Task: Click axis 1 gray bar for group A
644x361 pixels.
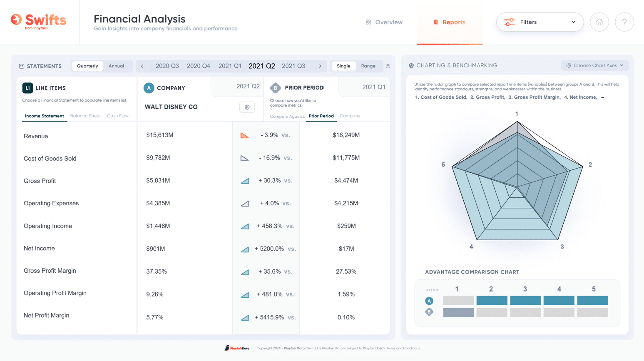Action: [x=458, y=300]
